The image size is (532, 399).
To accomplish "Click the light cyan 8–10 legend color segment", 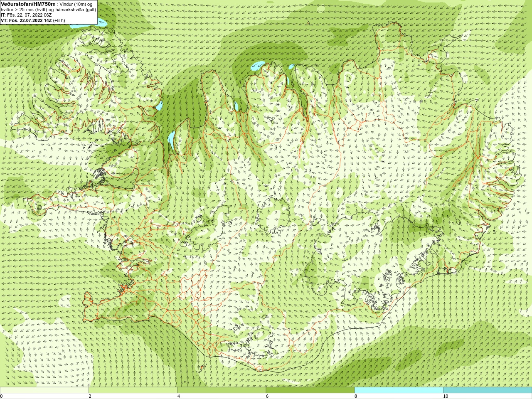I will (399, 390).
